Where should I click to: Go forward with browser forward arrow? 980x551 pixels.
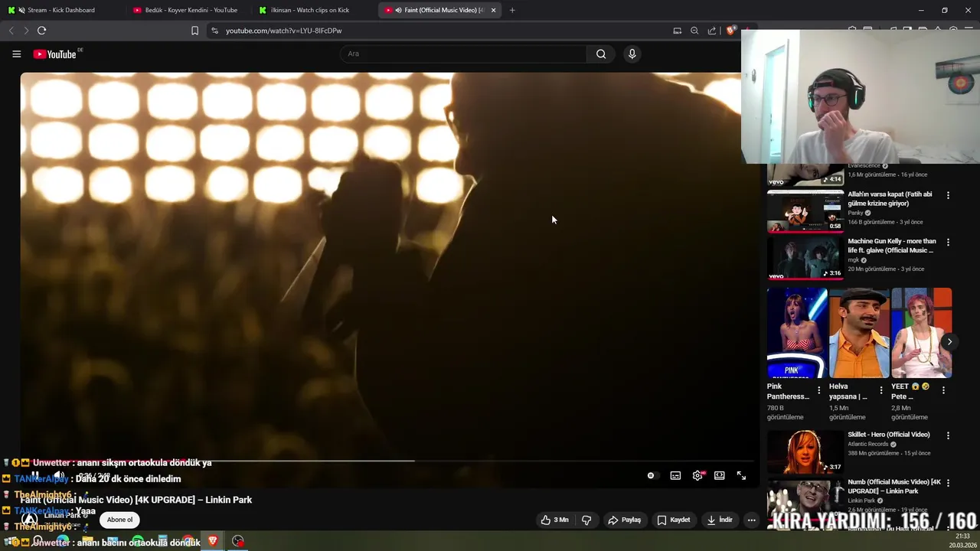click(x=26, y=31)
